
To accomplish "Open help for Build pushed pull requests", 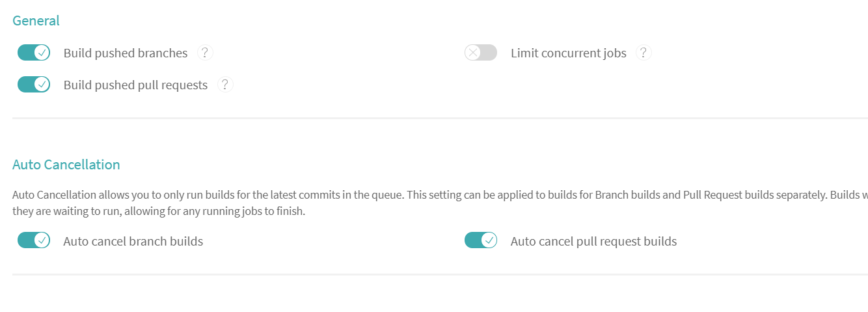I will [225, 85].
